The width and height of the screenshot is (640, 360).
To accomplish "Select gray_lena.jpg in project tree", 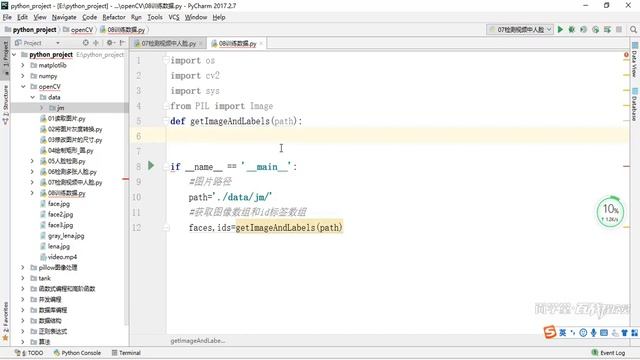I will pyautogui.click(x=66, y=236).
